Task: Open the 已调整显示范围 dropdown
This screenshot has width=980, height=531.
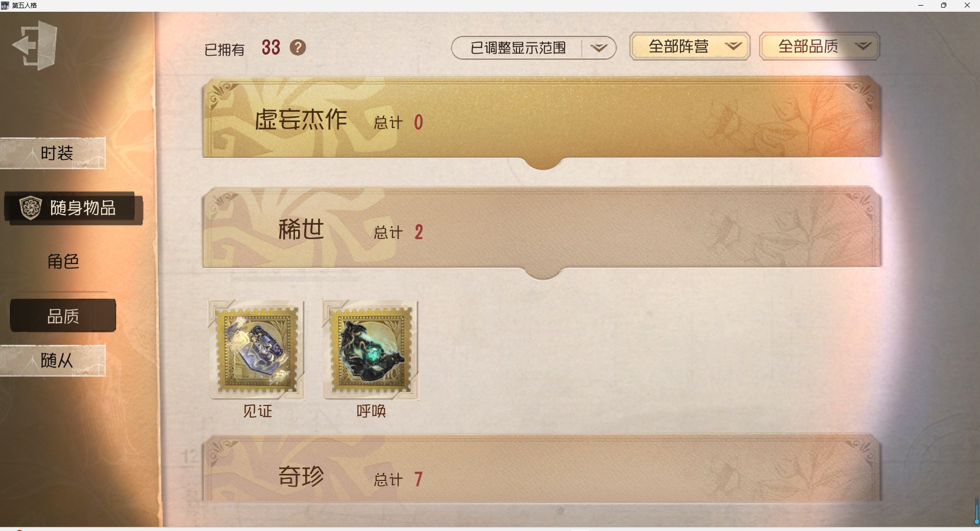Action: 533,47
